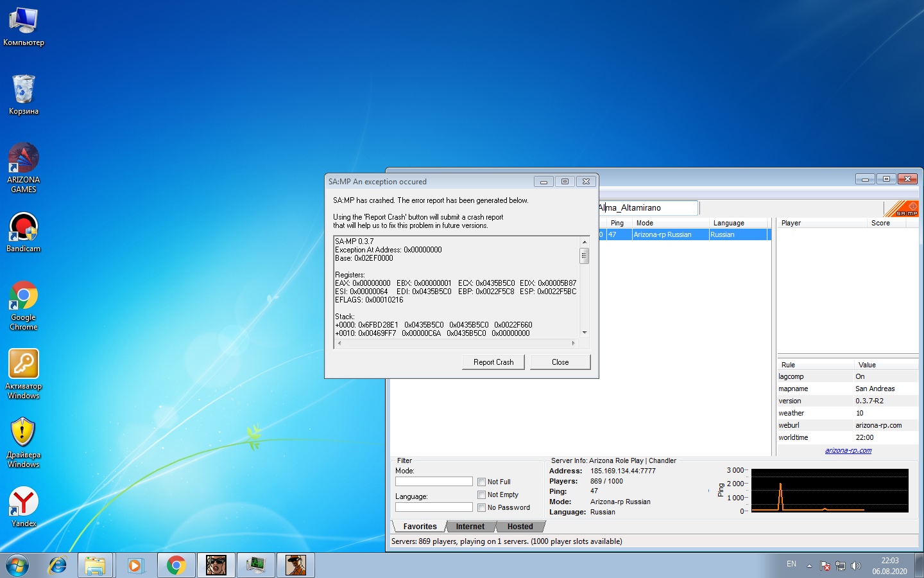
Task: Click the Mode filter input field
Action: click(434, 482)
